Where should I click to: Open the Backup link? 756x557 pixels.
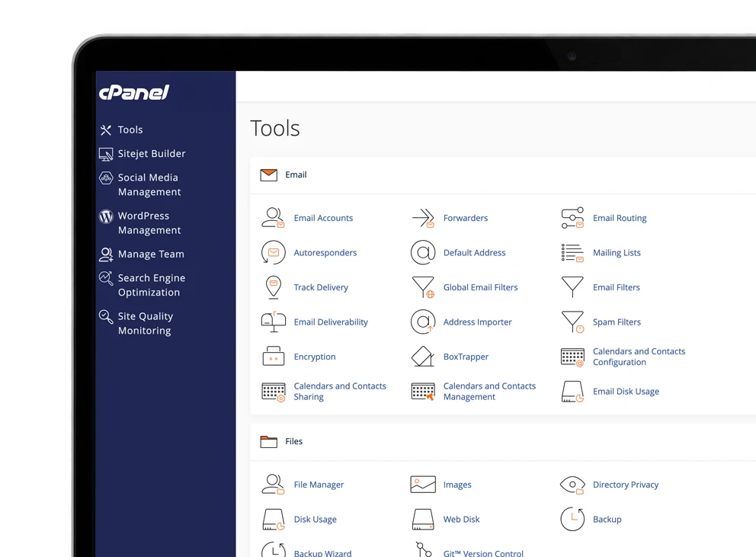coord(607,520)
